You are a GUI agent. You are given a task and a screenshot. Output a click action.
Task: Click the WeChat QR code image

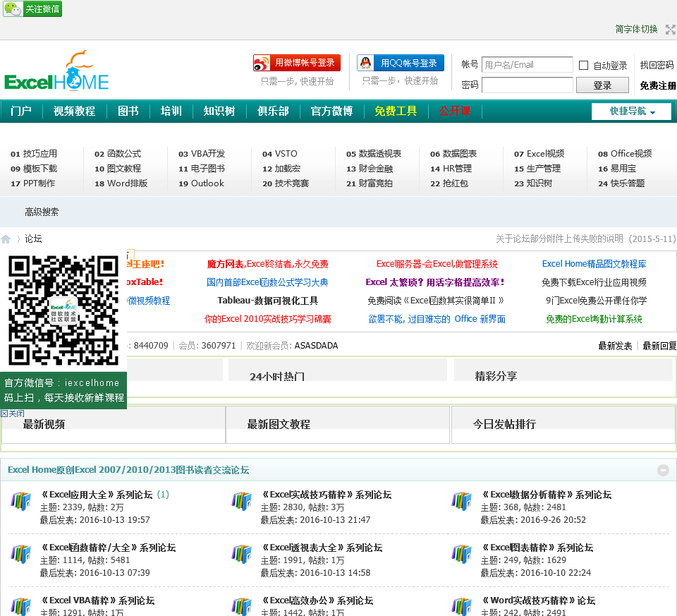[x=63, y=310]
